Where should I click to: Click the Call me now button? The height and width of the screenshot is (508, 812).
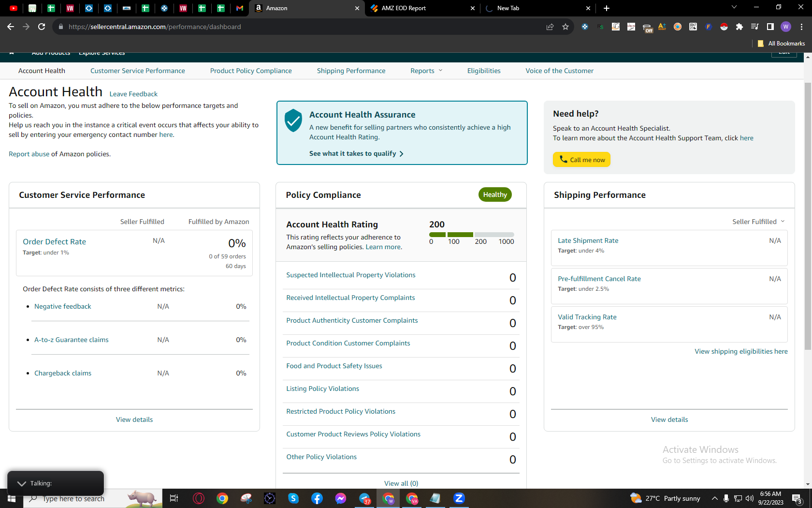[x=581, y=160]
